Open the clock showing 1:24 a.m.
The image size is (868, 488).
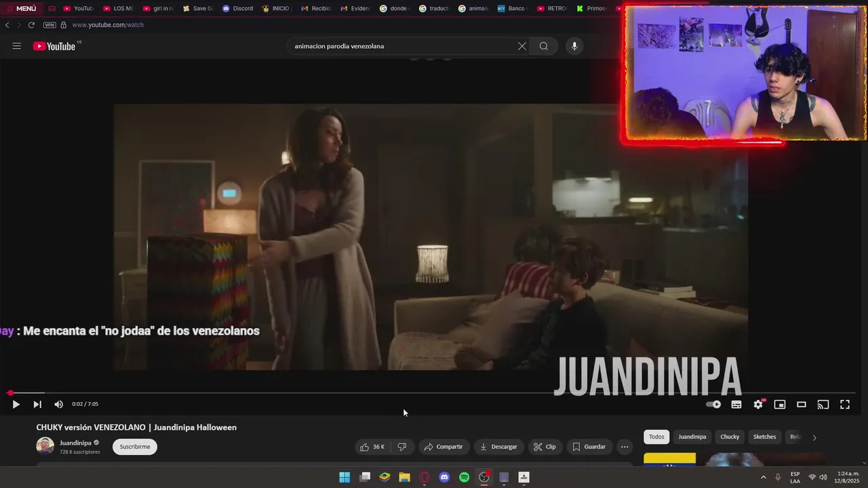tap(848, 477)
